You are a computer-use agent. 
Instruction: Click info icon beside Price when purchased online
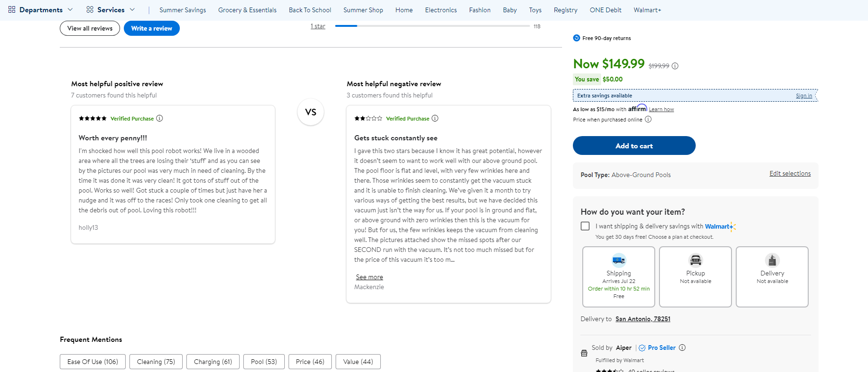click(x=648, y=119)
